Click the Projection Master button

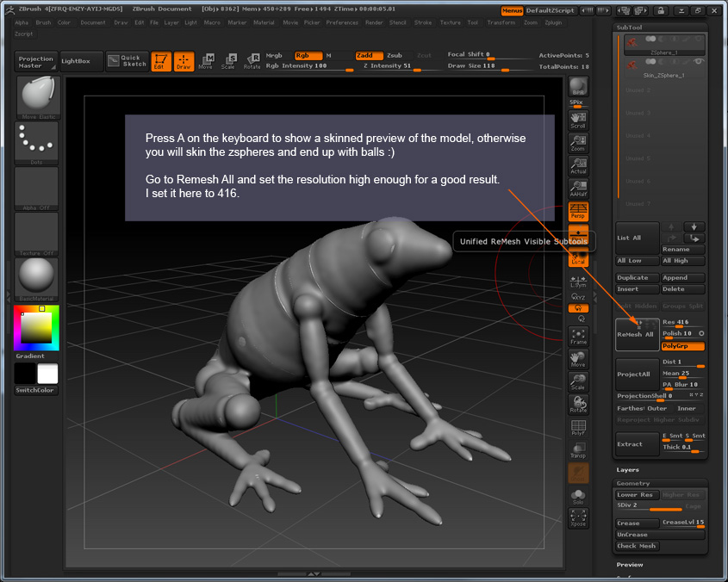tap(35, 62)
